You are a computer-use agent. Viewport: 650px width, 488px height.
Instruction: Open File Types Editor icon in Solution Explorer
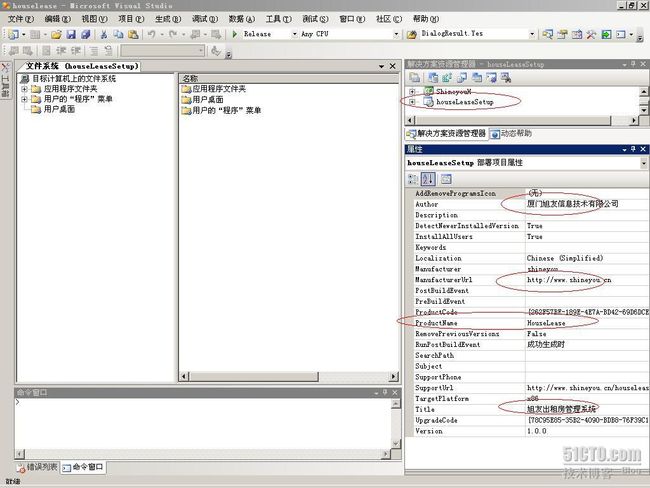click(462, 77)
